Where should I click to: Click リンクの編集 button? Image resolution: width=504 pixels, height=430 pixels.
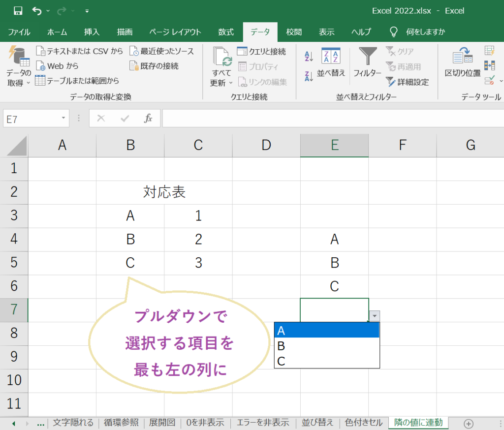(262, 82)
